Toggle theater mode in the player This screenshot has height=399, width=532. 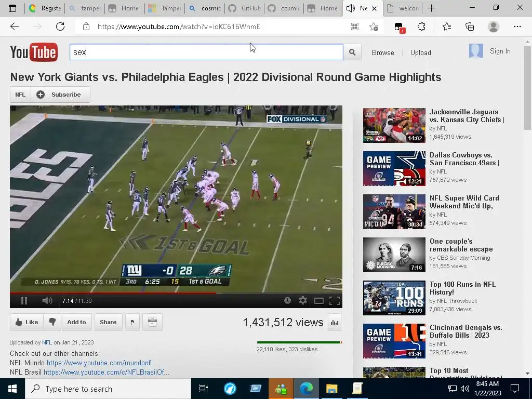(319, 301)
